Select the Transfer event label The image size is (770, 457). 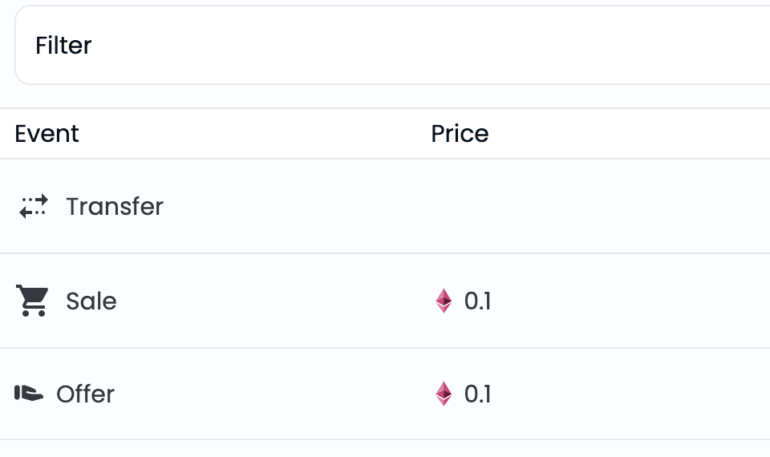[114, 207]
